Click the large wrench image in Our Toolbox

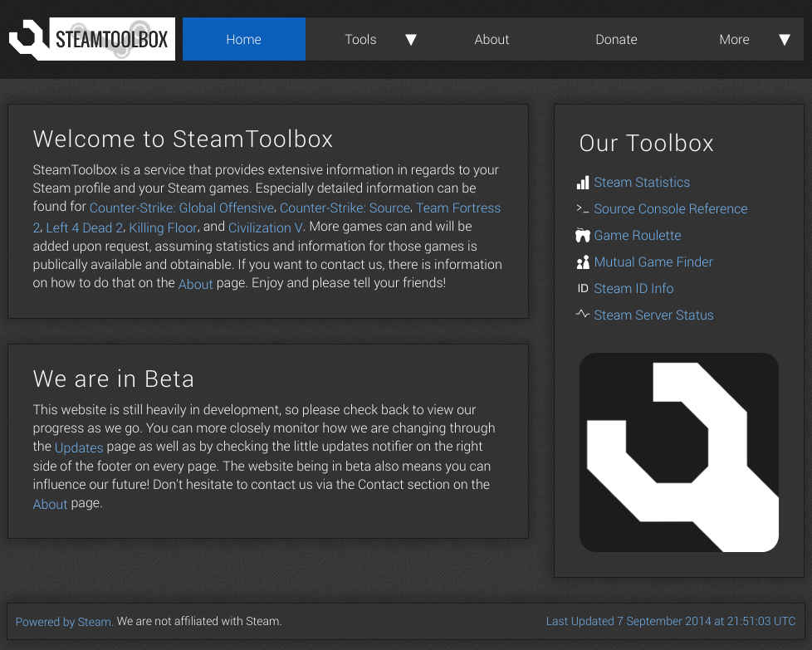coord(679,452)
